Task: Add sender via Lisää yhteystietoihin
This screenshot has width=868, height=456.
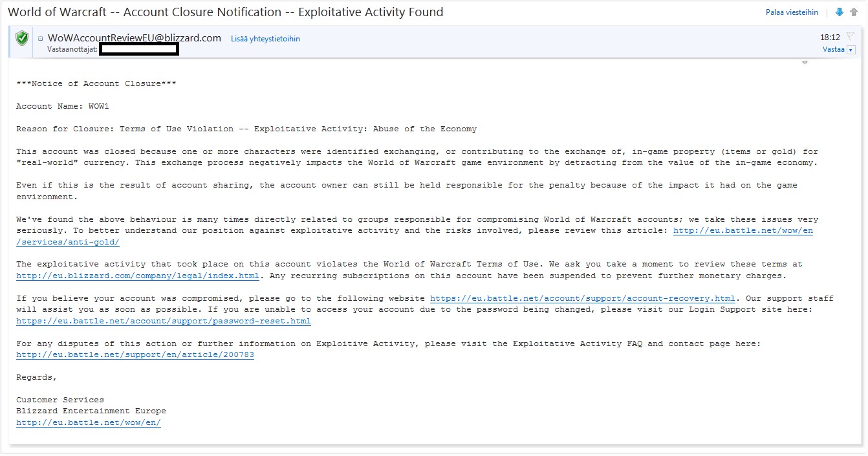Action: click(265, 39)
